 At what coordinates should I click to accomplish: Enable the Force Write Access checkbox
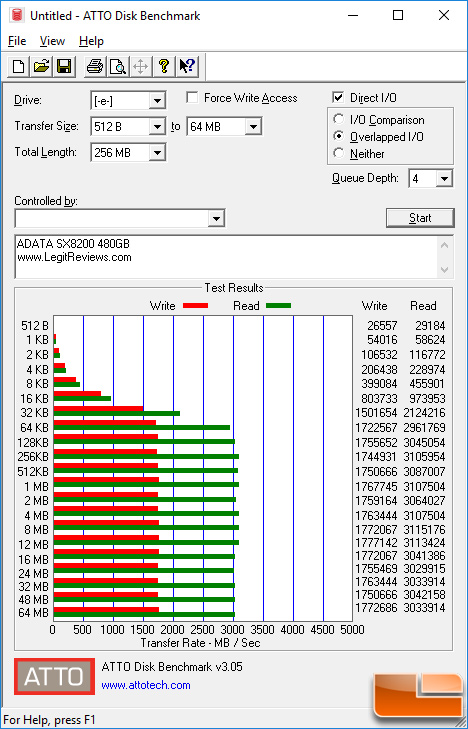pos(191,98)
